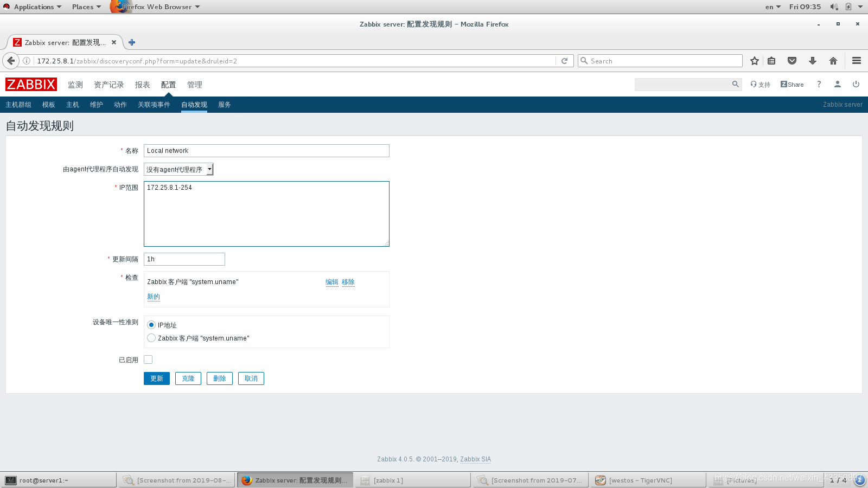This screenshot has height=488, width=868.
Task: Click the IP范围 text area
Action: (266, 214)
